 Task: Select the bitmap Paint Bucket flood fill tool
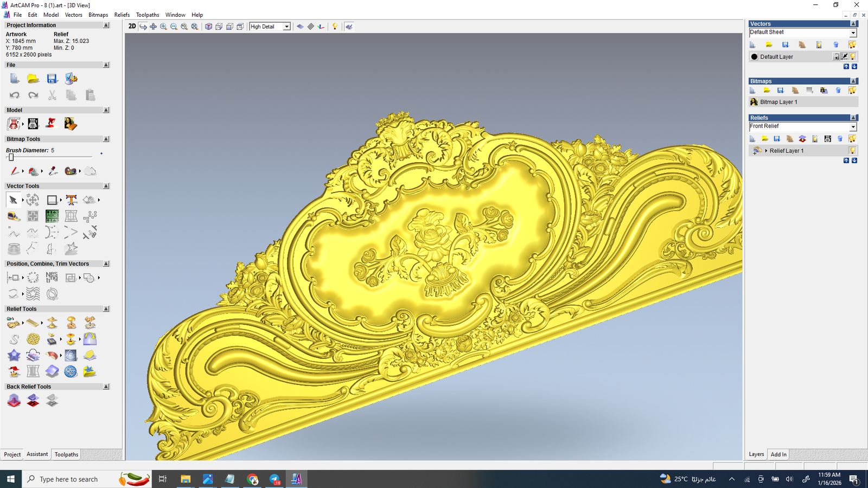point(34,171)
